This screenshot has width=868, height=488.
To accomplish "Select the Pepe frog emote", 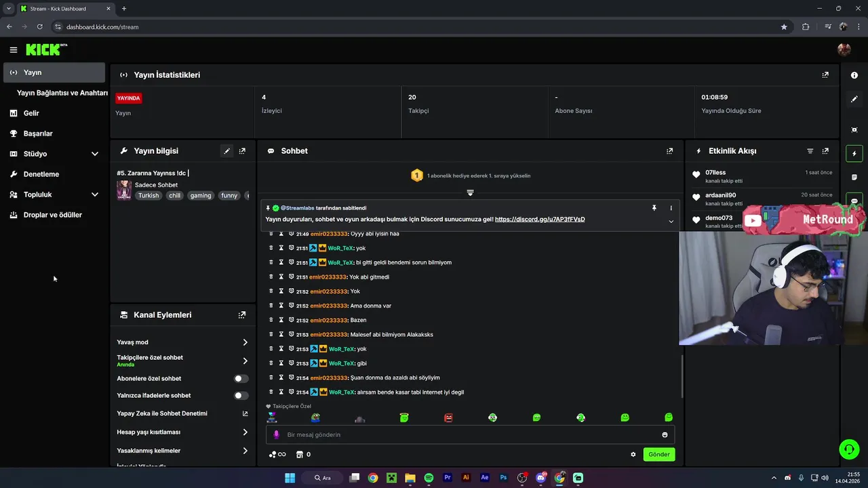I will click(315, 418).
